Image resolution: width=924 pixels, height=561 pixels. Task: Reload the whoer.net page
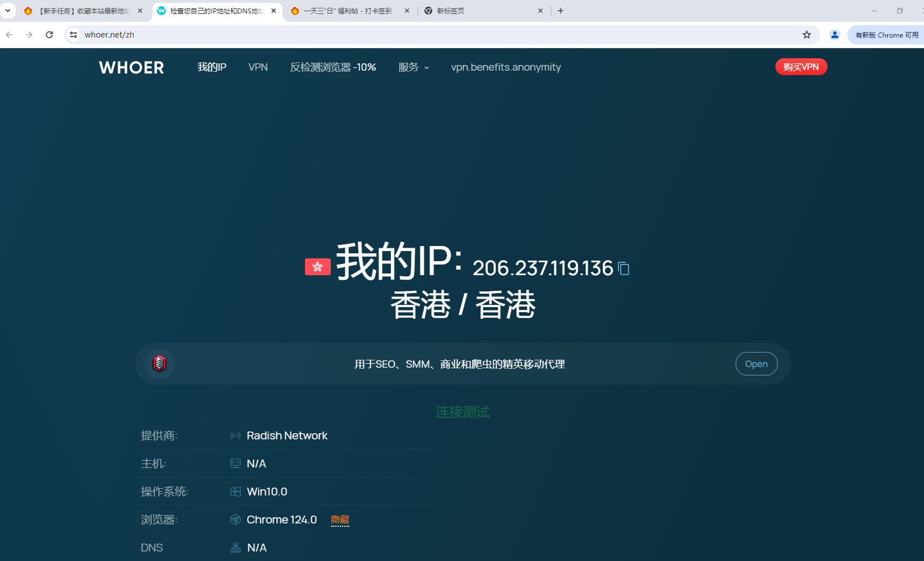tap(49, 35)
